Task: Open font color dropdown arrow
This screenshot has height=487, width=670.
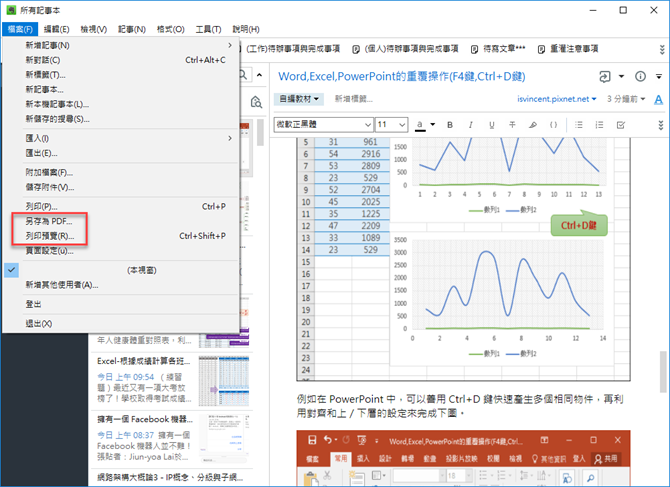Action: point(432,124)
